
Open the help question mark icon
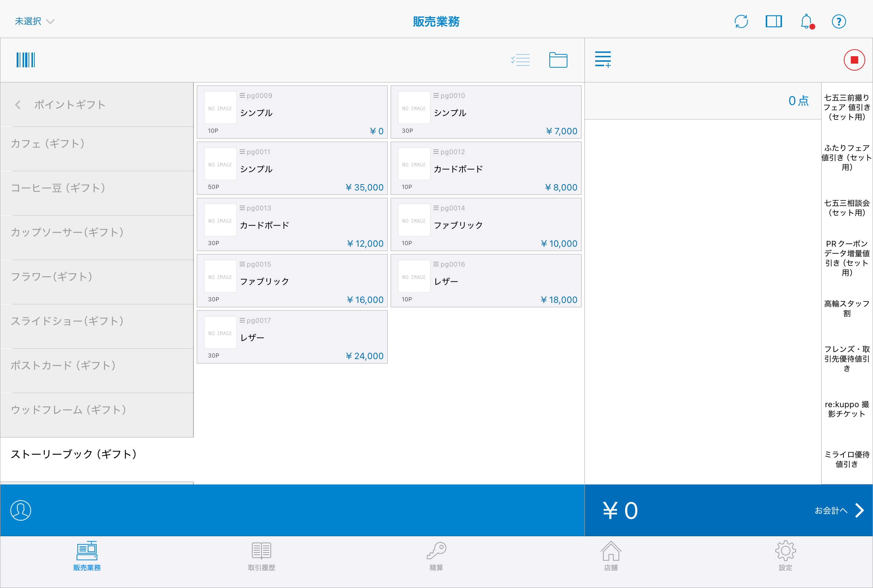tap(839, 21)
